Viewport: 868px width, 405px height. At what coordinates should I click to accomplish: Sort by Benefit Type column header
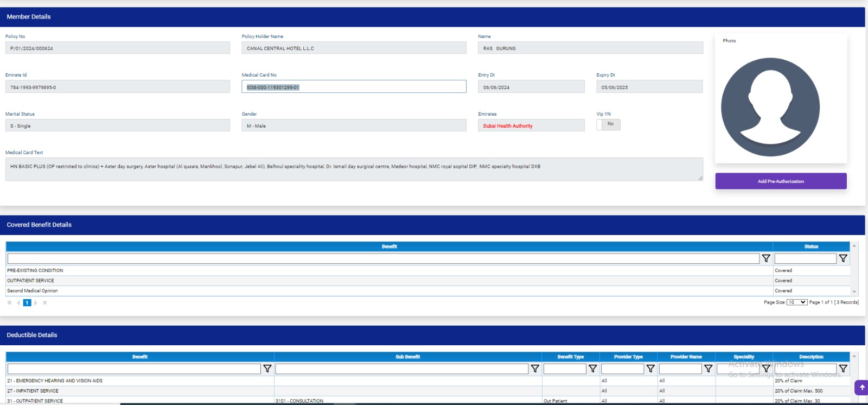[x=570, y=357]
